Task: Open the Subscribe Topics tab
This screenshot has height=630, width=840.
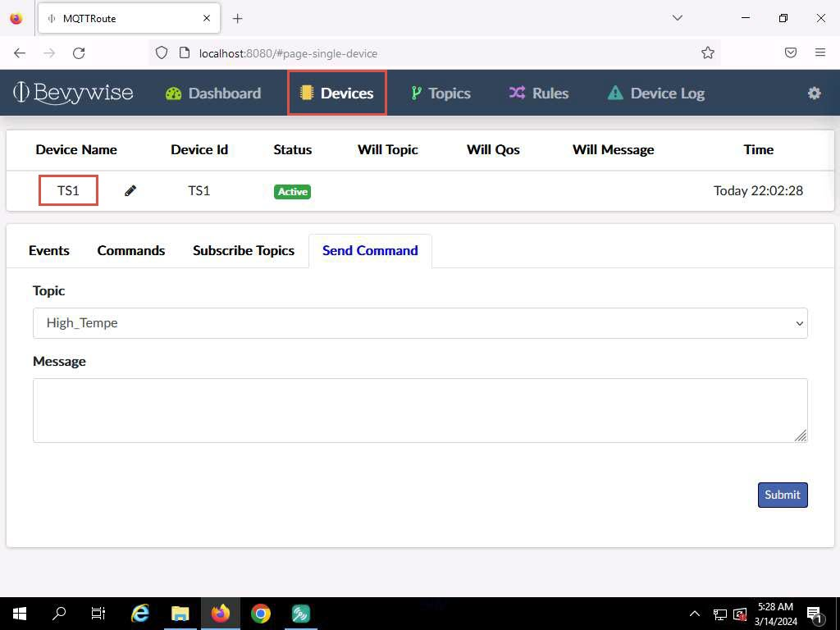Action: point(244,251)
